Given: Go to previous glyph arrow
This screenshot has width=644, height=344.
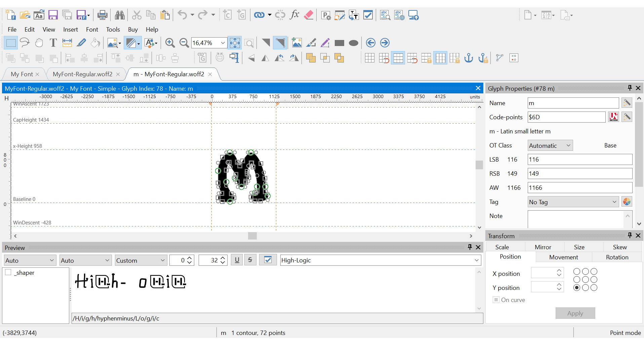Looking at the screenshot, I should tap(370, 43).
